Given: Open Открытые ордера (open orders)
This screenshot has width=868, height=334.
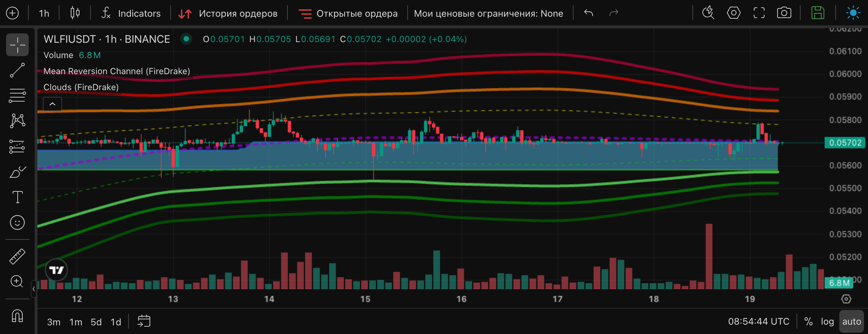Looking at the screenshot, I should (x=348, y=13).
